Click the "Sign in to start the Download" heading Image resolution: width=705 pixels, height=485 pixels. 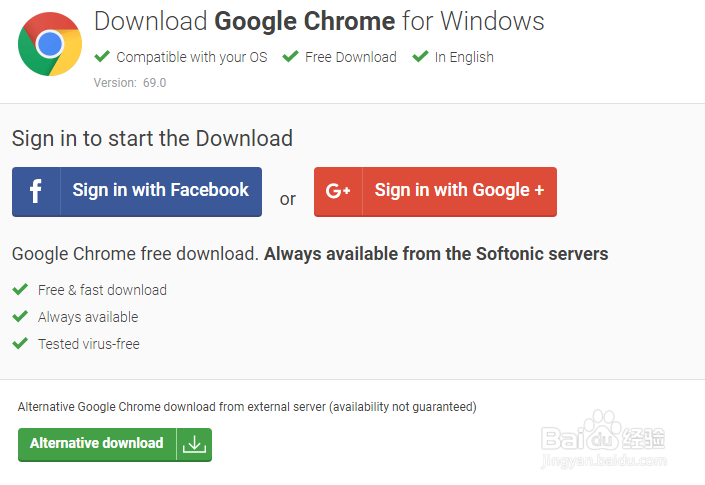(x=152, y=138)
